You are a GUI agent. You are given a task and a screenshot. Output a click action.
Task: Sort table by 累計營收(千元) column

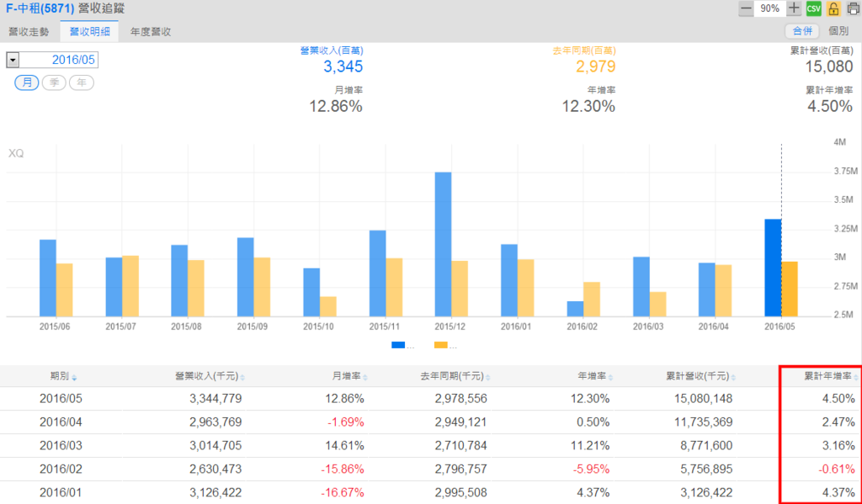(x=701, y=376)
